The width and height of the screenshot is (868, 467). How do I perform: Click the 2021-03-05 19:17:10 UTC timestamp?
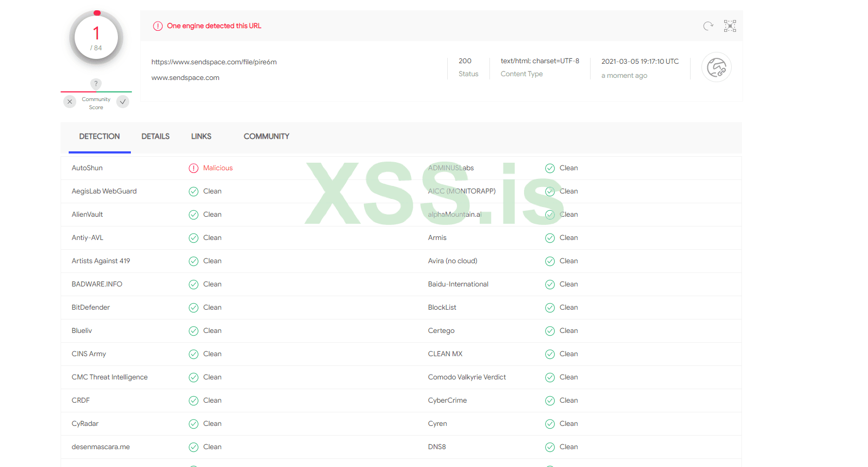(x=640, y=62)
